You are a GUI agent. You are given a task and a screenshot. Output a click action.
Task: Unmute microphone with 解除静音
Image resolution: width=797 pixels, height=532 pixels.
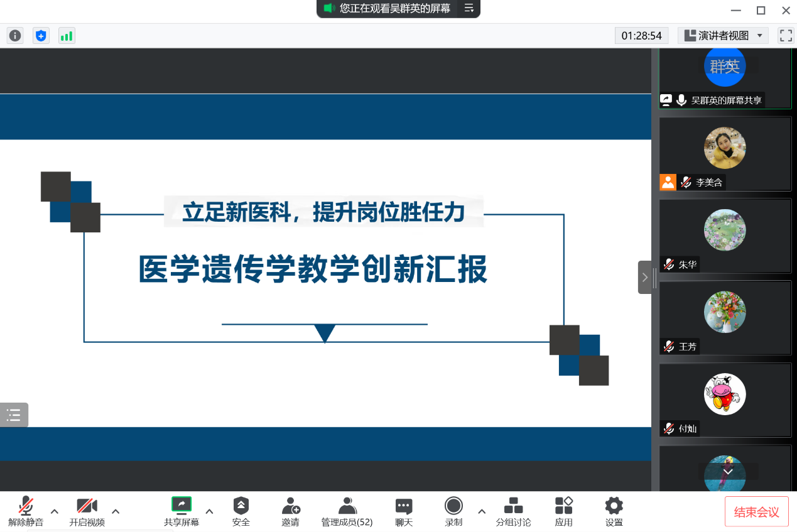26,511
